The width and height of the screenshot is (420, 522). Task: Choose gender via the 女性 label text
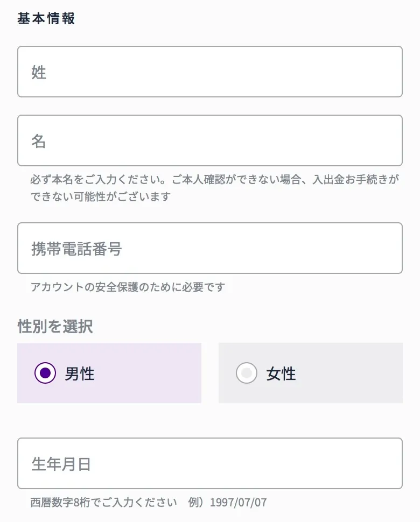pos(281,373)
